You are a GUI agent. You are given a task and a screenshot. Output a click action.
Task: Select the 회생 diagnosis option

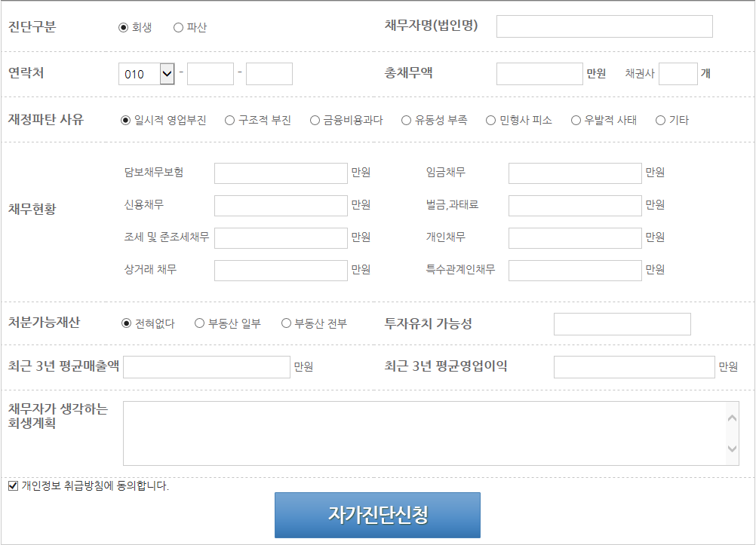coord(124,28)
